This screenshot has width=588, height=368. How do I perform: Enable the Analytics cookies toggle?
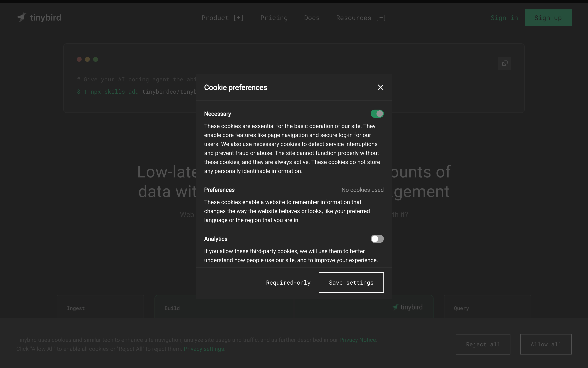click(x=377, y=239)
